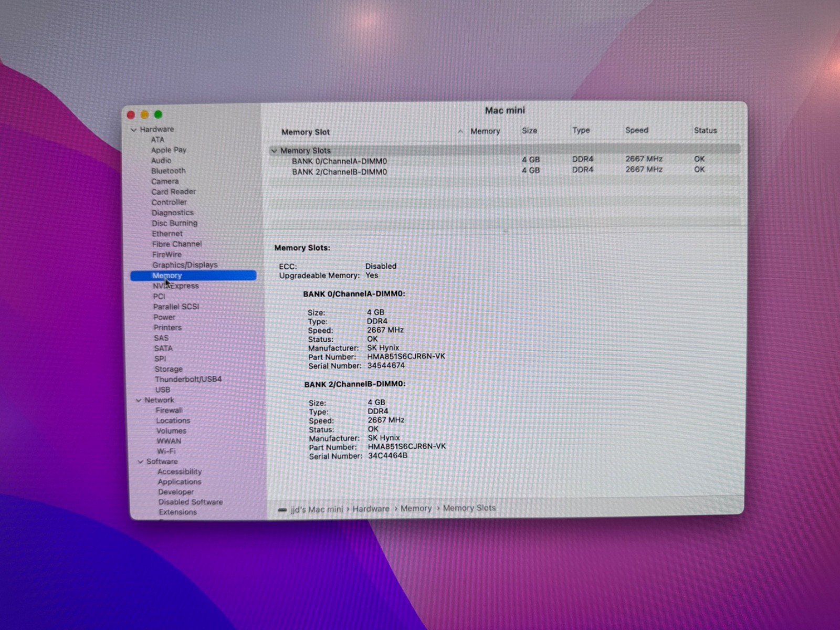840x630 pixels.
Task: Select ATA in the sidebar
Action: [157, 140]
